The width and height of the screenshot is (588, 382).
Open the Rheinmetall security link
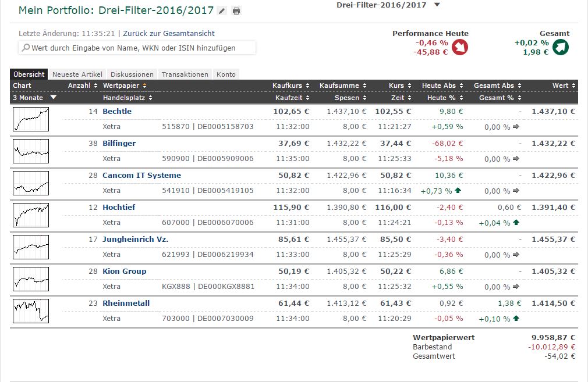[x=126, y=303]
